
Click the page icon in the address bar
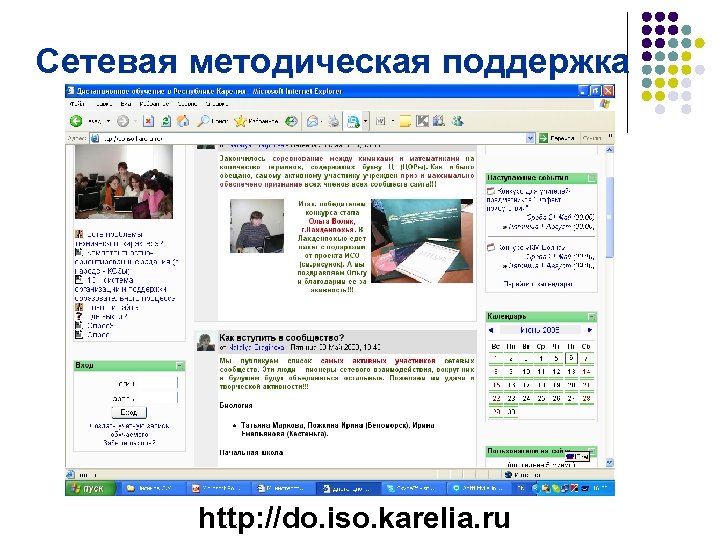(95, 138)
